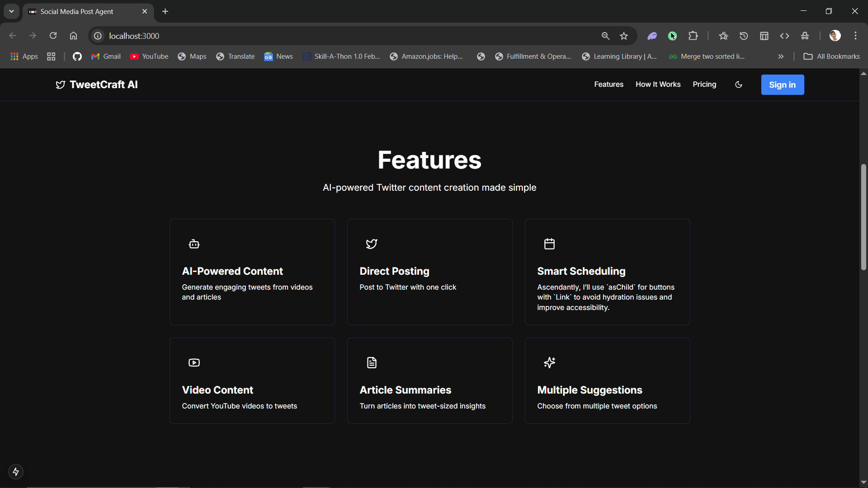Expand the hidden bookmarks overflow chevron

781,56
